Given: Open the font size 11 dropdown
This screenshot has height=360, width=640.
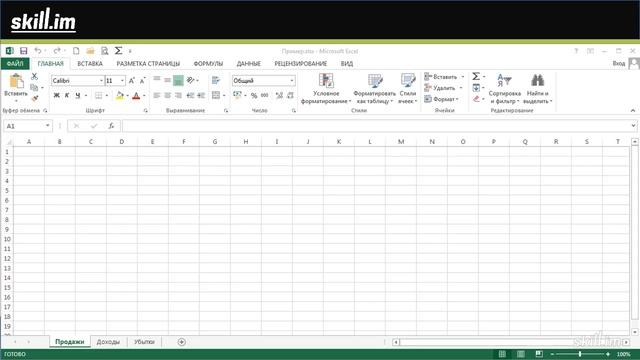Looking at the screenshot, I should pos(122,81).
